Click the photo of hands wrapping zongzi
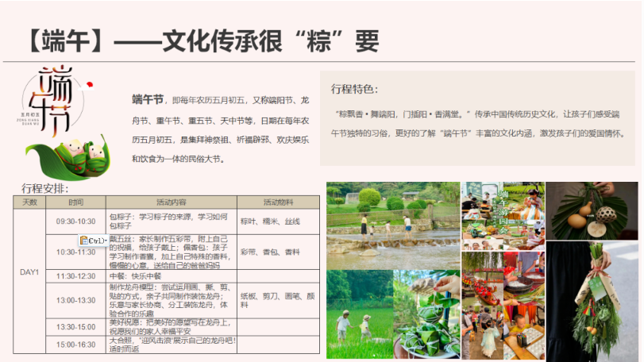644x362 pixels. [x=427, y=315]
